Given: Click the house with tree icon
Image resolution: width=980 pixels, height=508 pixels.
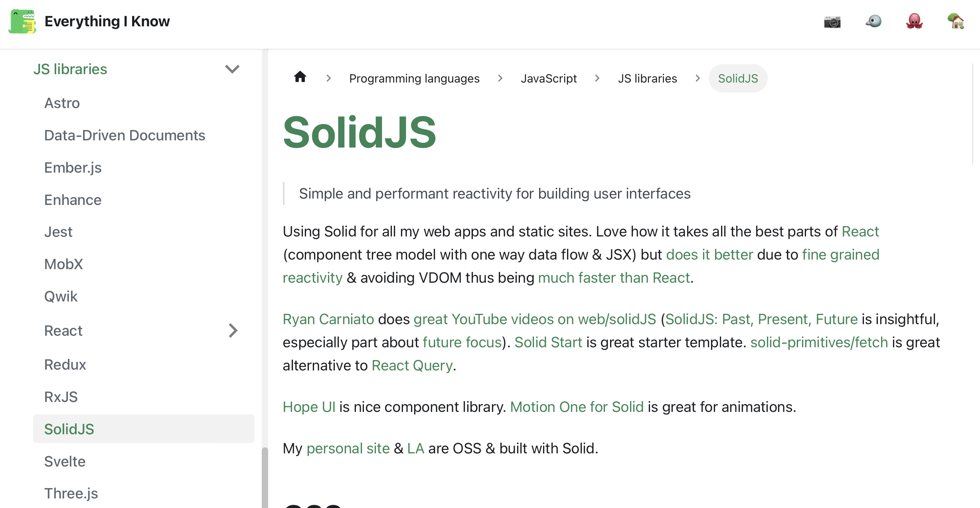Looking at the screenshot, I should click(956, 22).
